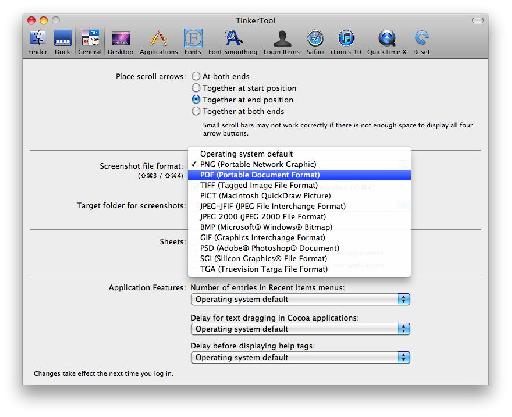Open the Reset pane
The height and width of the screenshot is (417, 512).
422,42
